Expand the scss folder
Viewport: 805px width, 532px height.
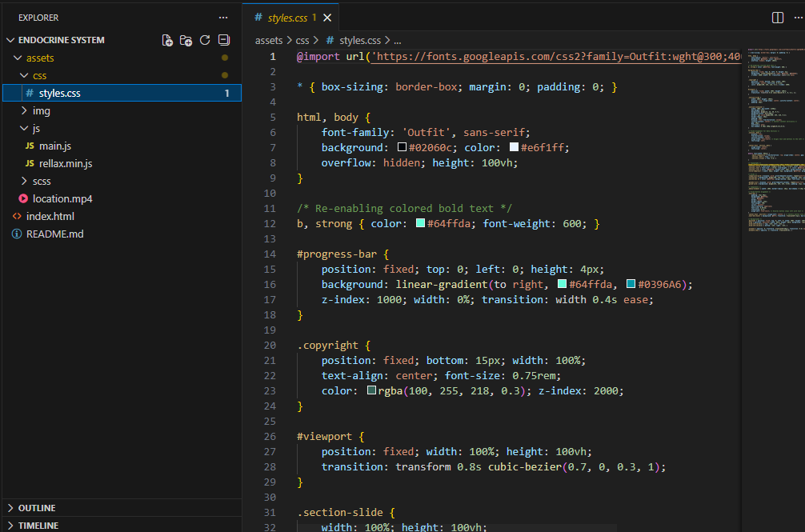point(41,181)
